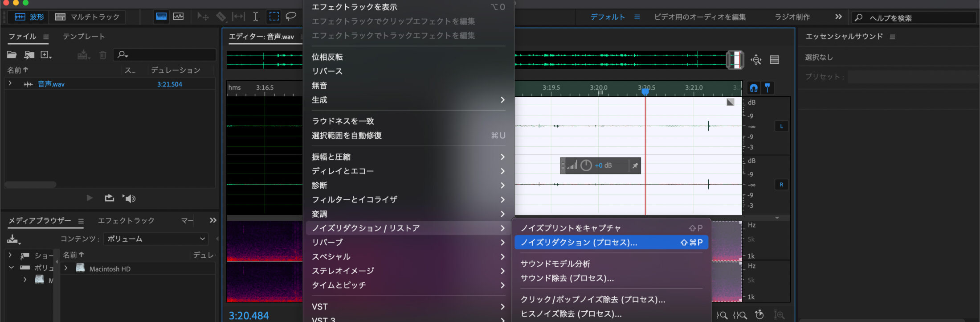Open the editor list options icon
The height and width of the screenshot is (322, 980).
coord(775,60)
